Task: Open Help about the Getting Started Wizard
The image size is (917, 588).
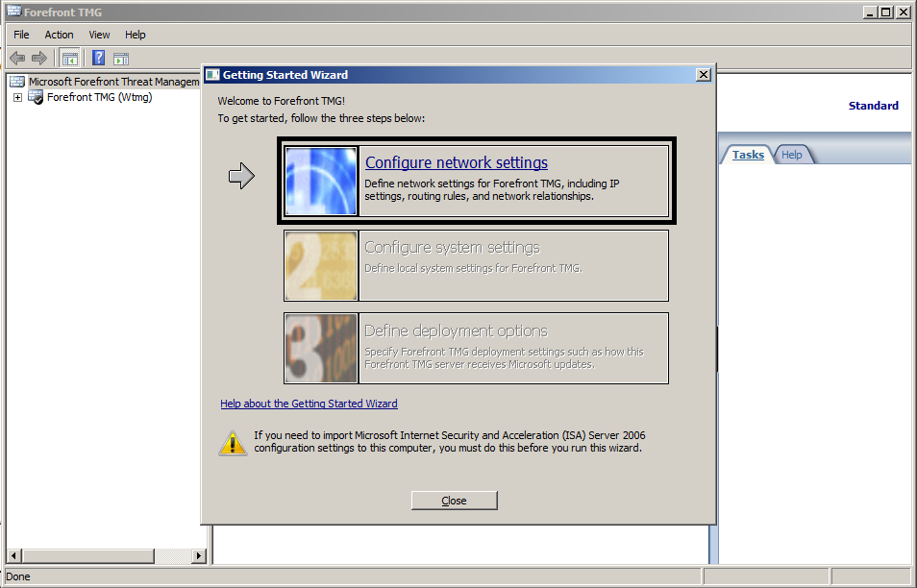Action: tap(308, 403)
